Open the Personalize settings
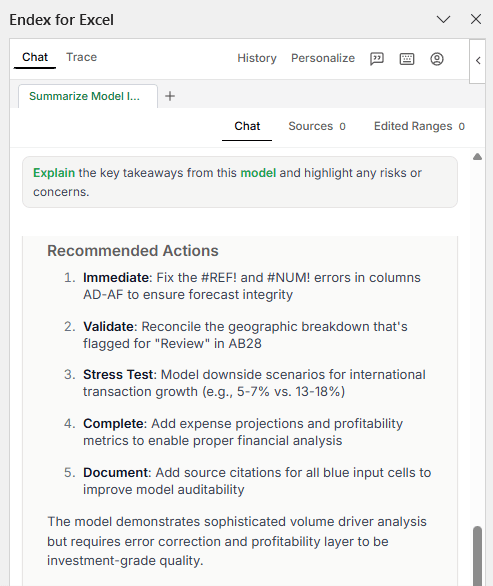The width and height of the screenshot is (493, 586). [323, 58]
